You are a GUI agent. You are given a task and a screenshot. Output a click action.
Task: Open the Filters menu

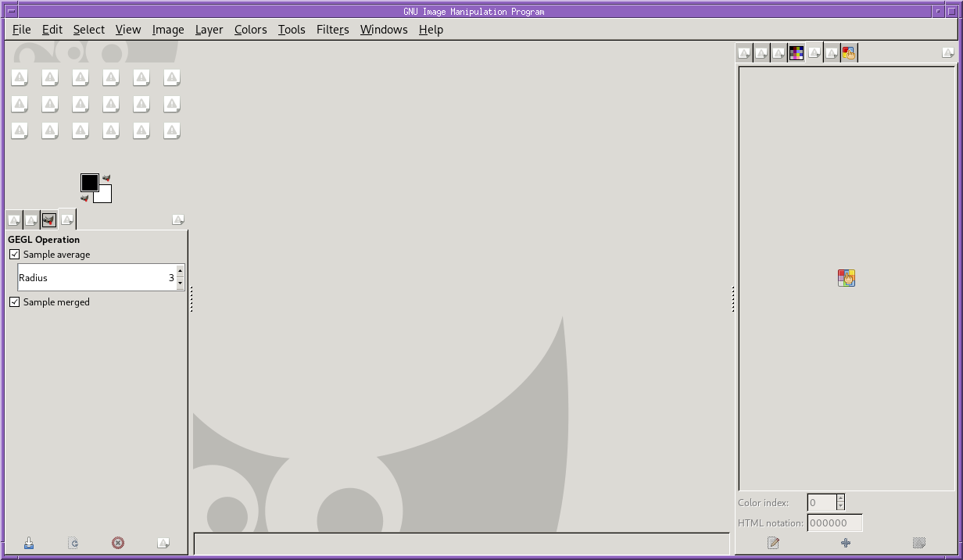(332, 30)
